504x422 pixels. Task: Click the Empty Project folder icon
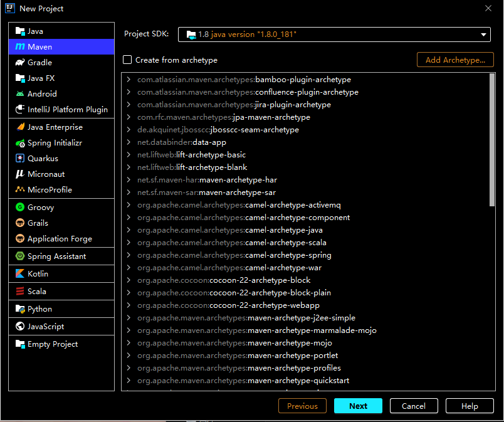coord(20,344)
